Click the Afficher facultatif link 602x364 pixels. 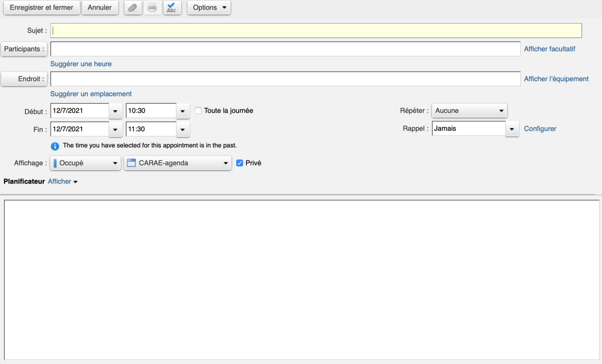point(550,49)
